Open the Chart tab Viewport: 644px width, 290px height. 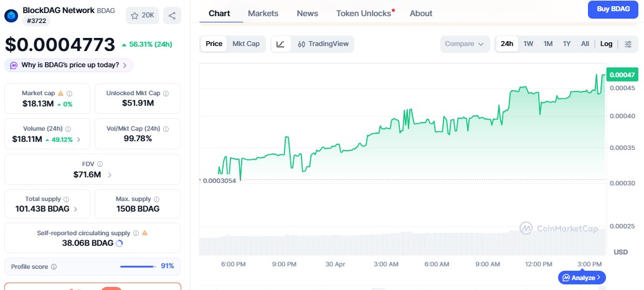(219, 14)
